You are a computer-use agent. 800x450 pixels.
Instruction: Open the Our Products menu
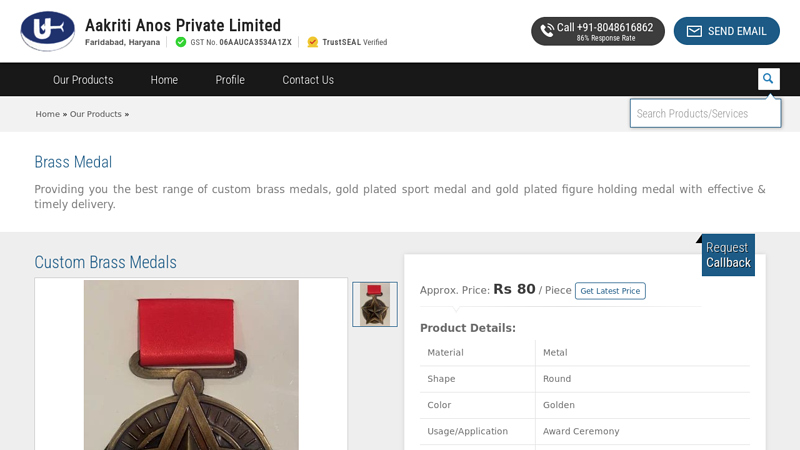click(x=83, y=80)
